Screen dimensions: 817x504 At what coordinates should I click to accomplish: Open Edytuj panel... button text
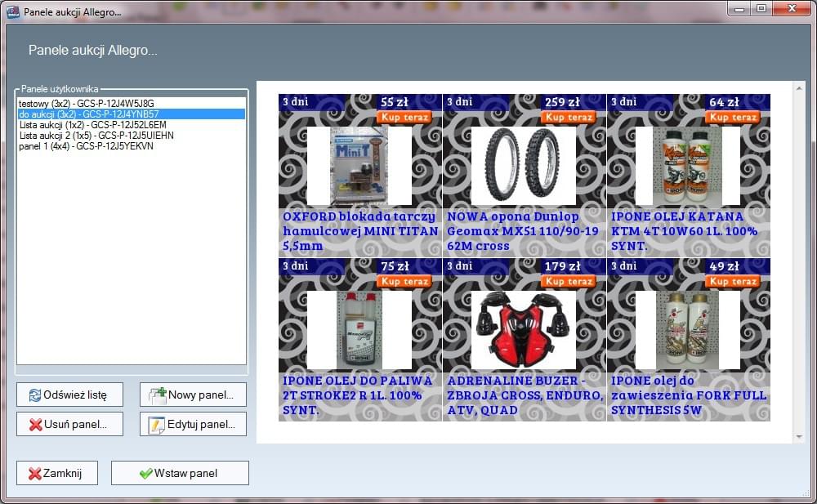pyautogui.click(x=201, y=424)
